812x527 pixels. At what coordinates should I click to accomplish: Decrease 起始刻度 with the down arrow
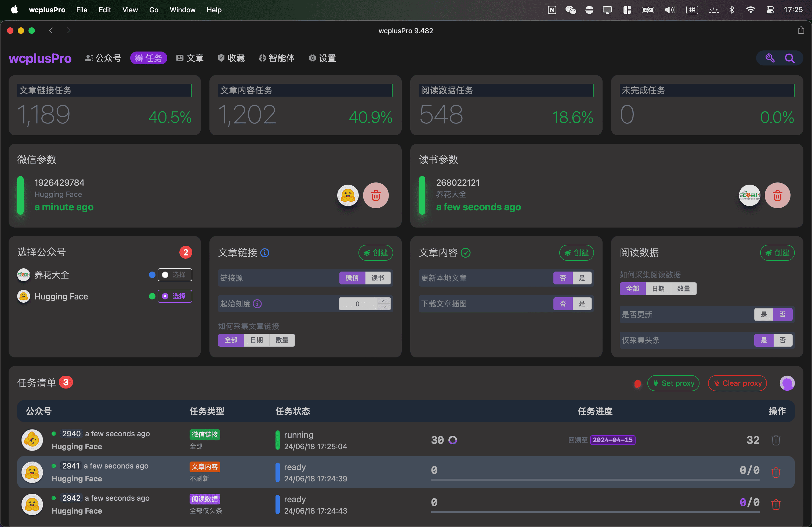tap(384, 307)
